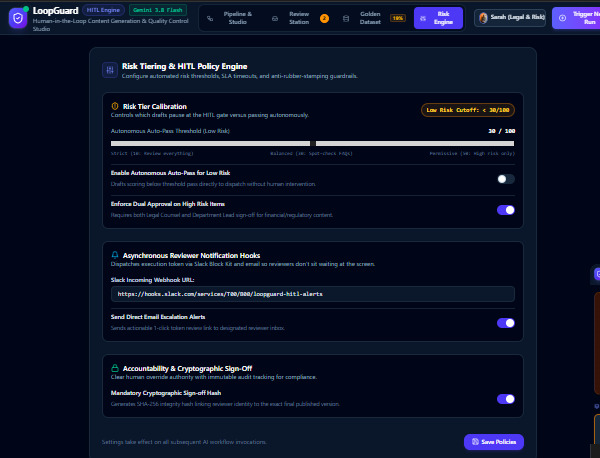Click the Risk Tiering & HITL Policy Engine heading
Viewport: 600px width, 458px height.
coord(184,66)
